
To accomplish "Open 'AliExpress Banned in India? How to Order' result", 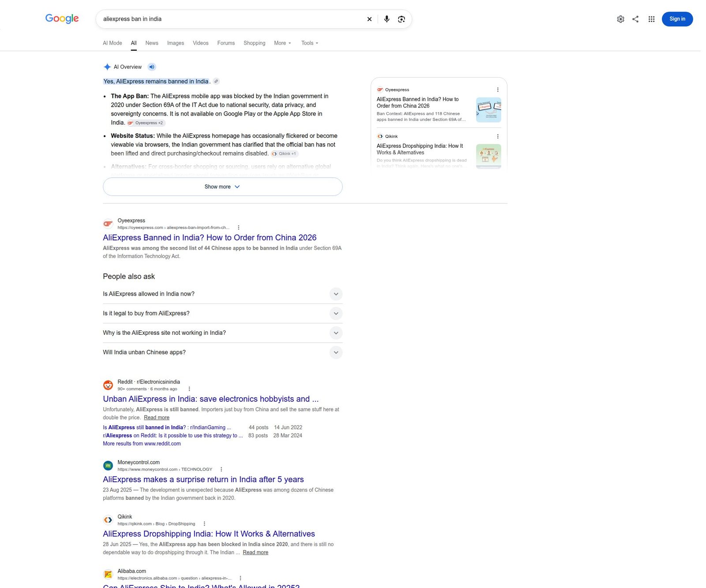I will [210, 237].
